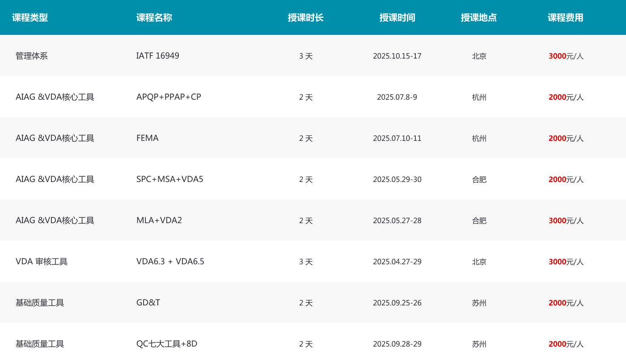Click the 授课时间 column header
Viewport: 626px width, 364px height.
[x=398, y=17]
